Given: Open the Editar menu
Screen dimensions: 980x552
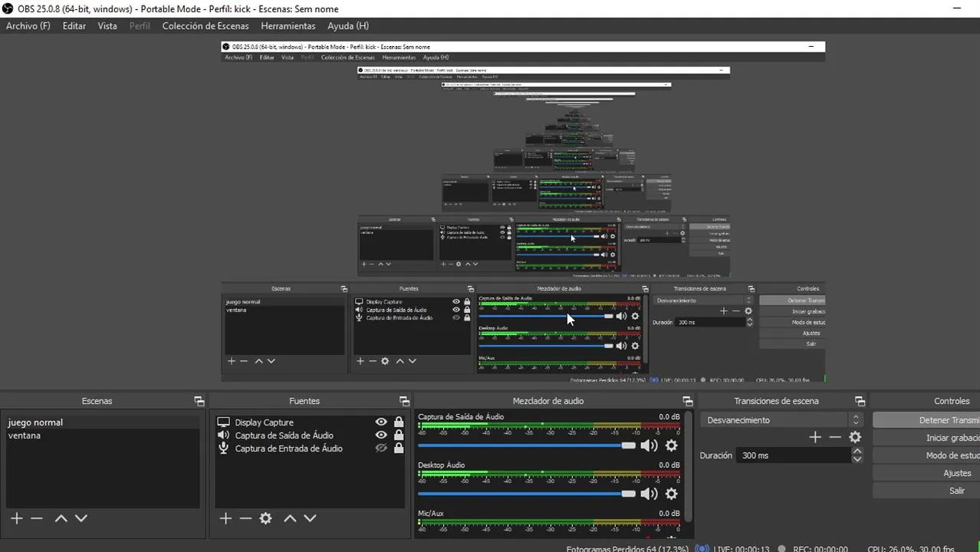Looking at the screenshot, I should coord(74,26).
